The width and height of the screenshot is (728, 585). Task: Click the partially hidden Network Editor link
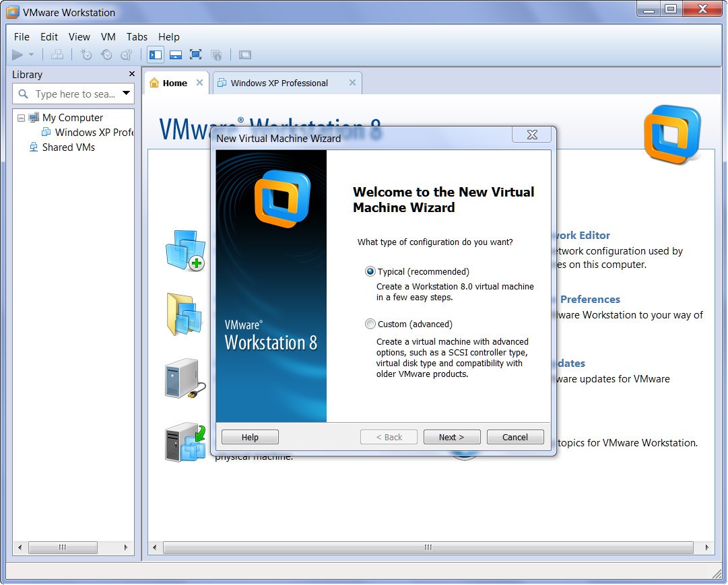click(584, 236)
